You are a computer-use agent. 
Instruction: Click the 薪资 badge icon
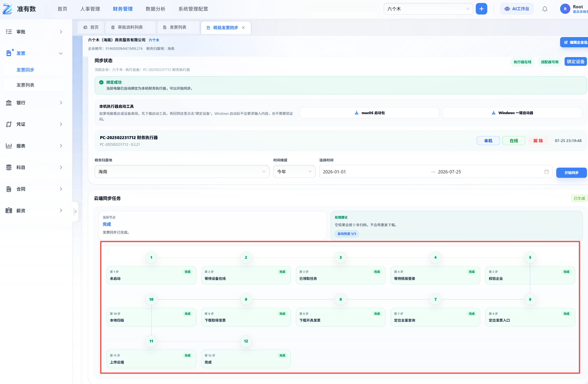9,210
